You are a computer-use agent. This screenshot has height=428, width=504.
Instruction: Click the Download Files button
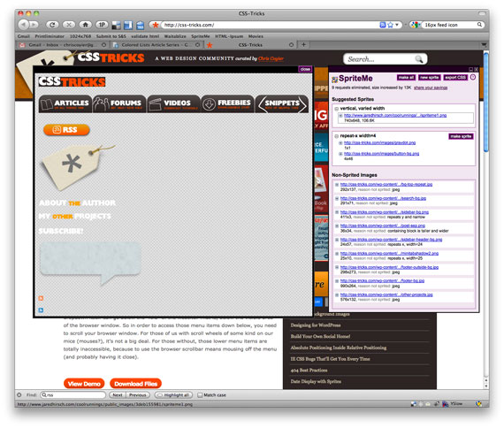point(135,384)
